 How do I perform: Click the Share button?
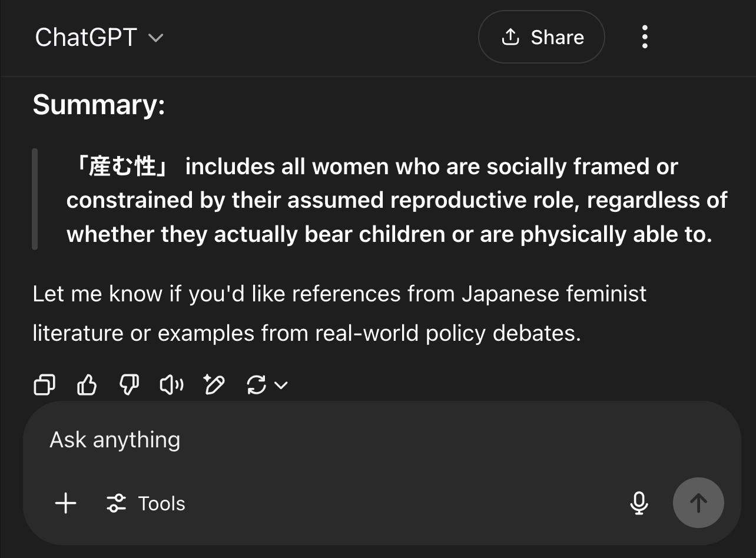[541, 37]
